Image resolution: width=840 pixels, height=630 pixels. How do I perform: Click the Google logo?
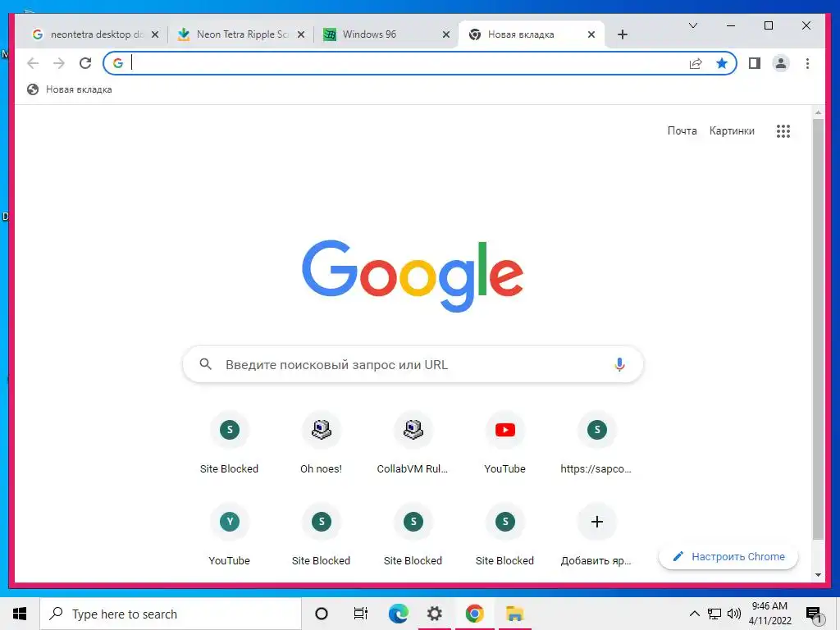click(413, 276)
